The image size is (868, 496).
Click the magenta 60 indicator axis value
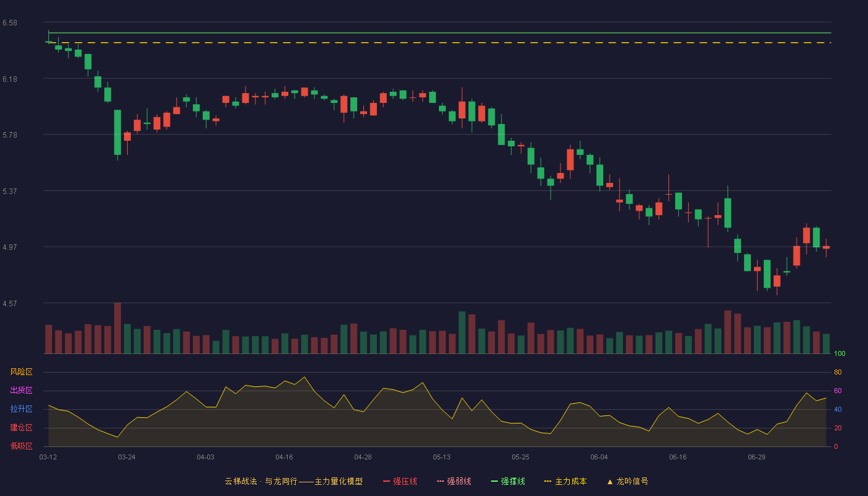pyautogui.click(x=838, y=391)
